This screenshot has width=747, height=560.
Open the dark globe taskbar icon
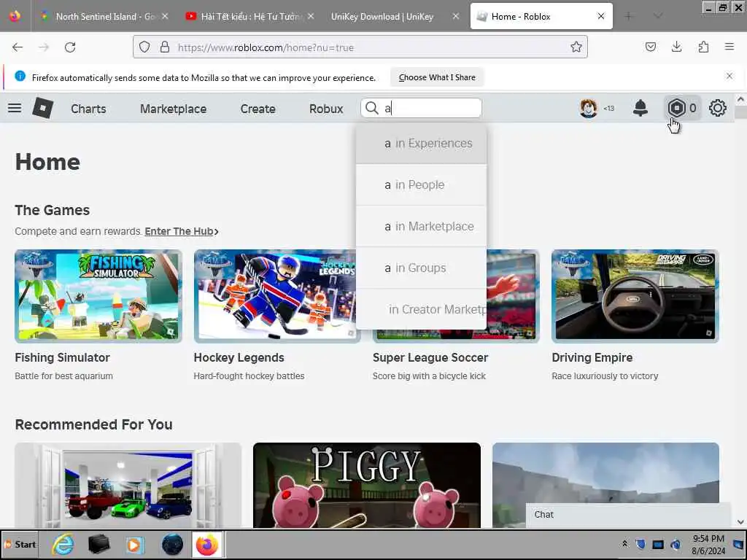pyautogui.click(x=172, y=544)
